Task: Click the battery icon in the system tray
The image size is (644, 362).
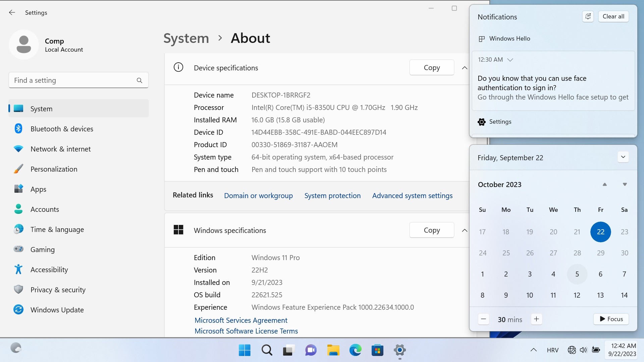Action: 596,350
